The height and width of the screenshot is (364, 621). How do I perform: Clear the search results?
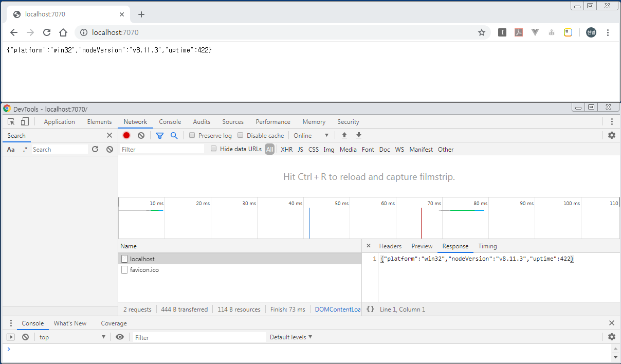point(109,149)
